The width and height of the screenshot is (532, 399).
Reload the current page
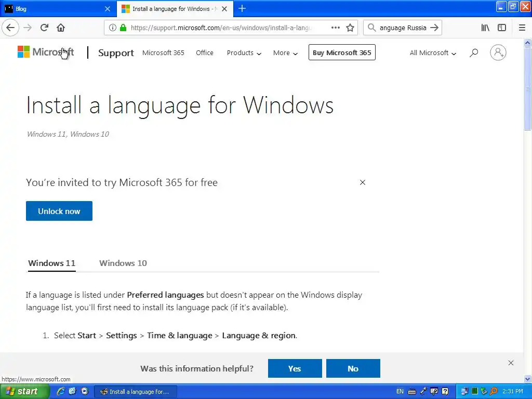coord(44,28)
